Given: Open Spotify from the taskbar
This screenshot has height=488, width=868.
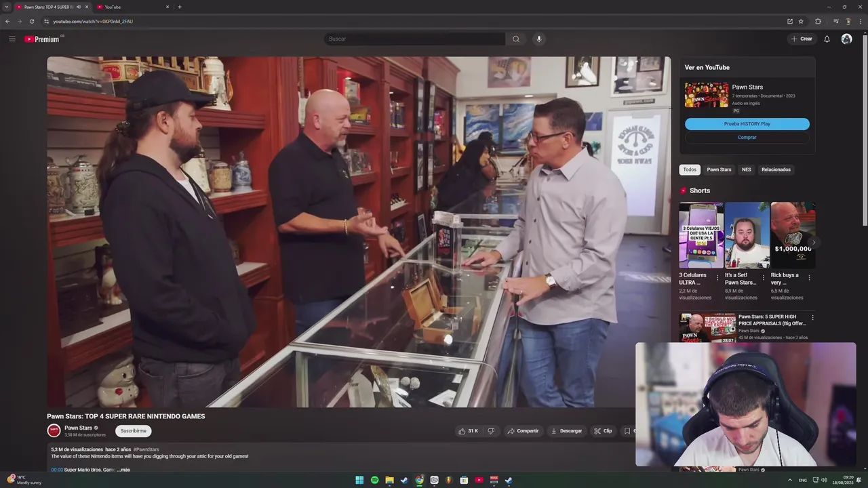Looking at the screenshot, I should click(374, 480).
